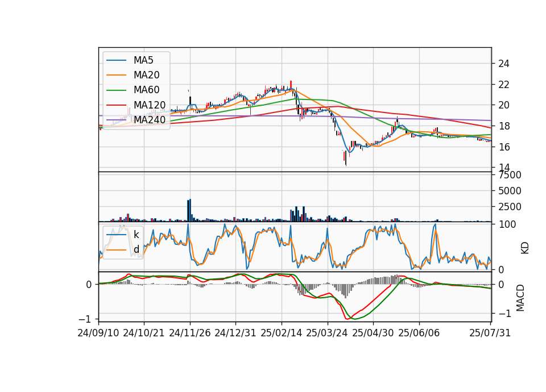This screenshot has height=392, width=546.
Task: Click the green MA60 legend line sample
Action: (x=116, y=90)
